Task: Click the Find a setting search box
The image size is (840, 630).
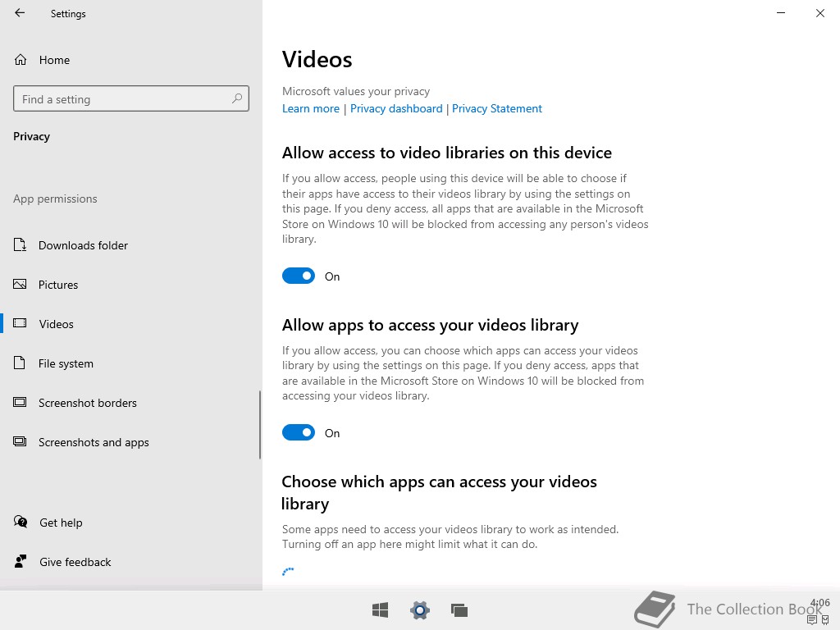Action: tap(131, 98)
